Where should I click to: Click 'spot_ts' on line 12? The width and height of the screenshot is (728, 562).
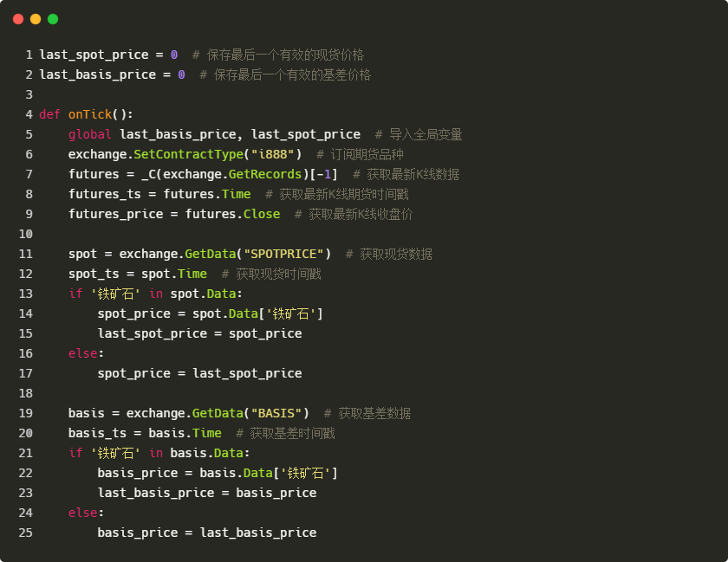click(x=94, y=274)
